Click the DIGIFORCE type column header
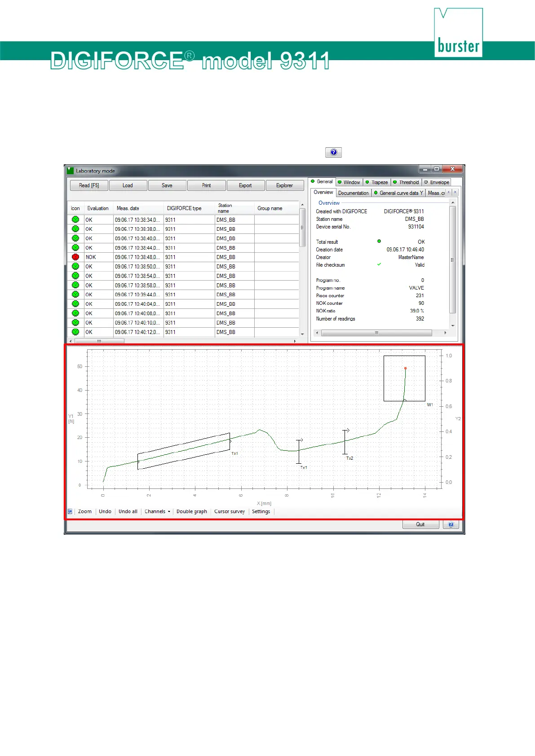535x756 pixels. [x=189, y=208]
